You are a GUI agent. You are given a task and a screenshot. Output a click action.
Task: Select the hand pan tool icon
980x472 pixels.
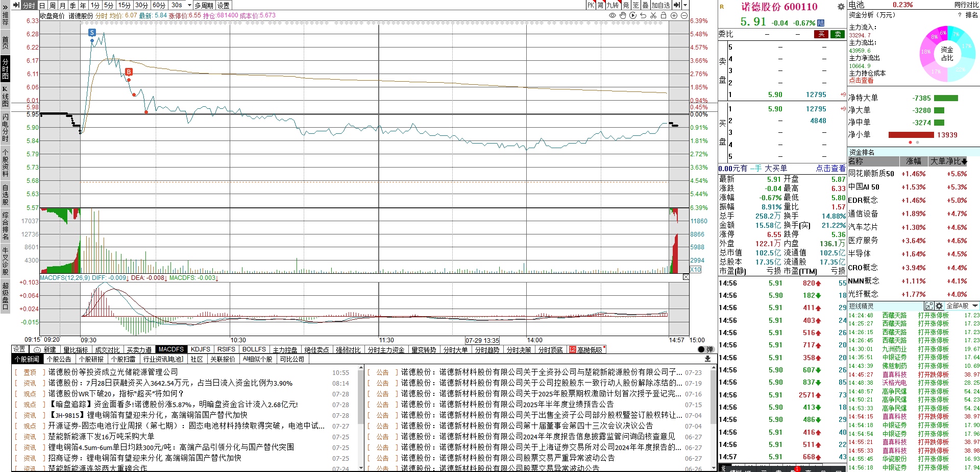(x=623, y=16)
